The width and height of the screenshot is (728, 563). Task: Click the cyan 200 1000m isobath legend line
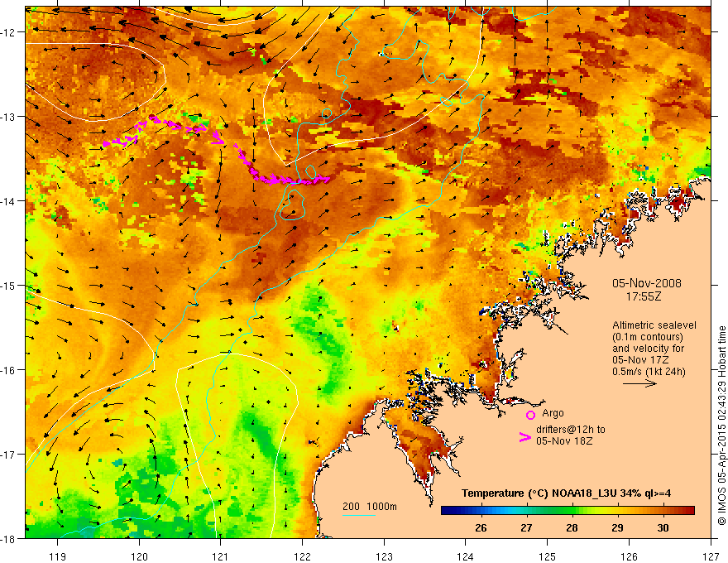click(x=359, y=515)
